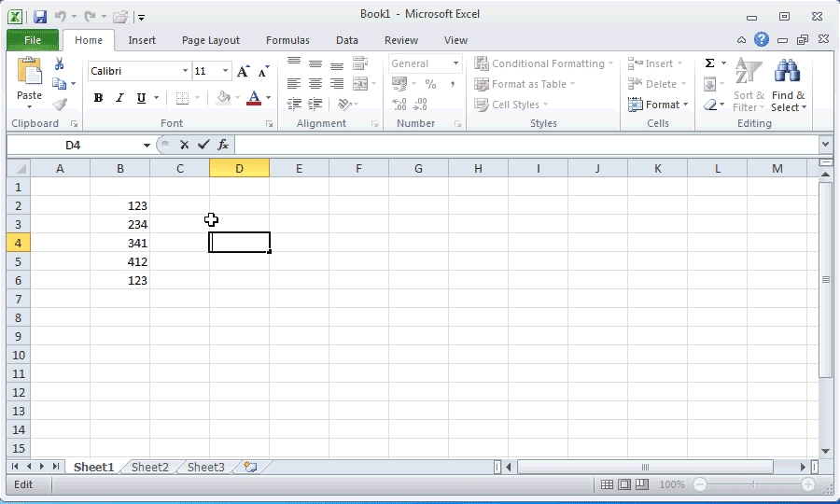Click the Paste button

[30, 82]
